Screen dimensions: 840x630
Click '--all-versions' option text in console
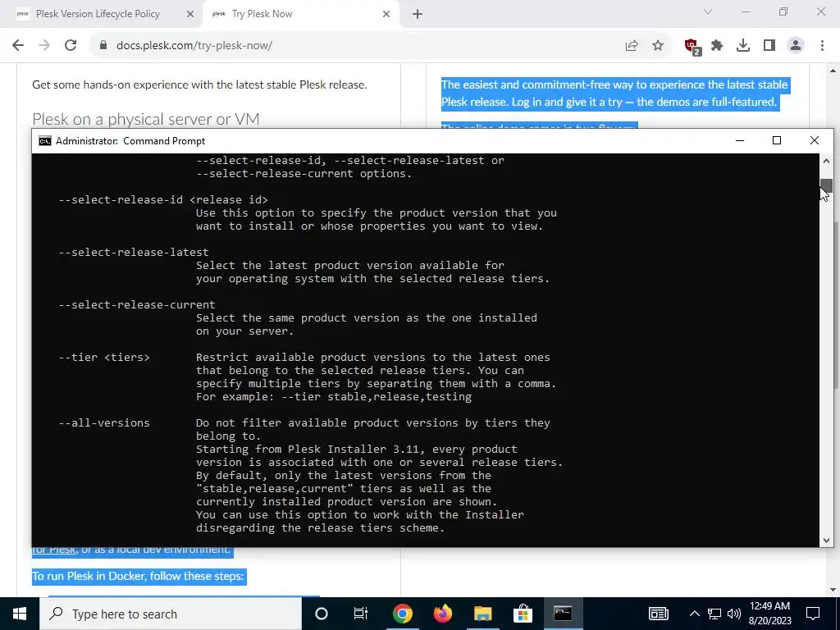tap(104, 423)
